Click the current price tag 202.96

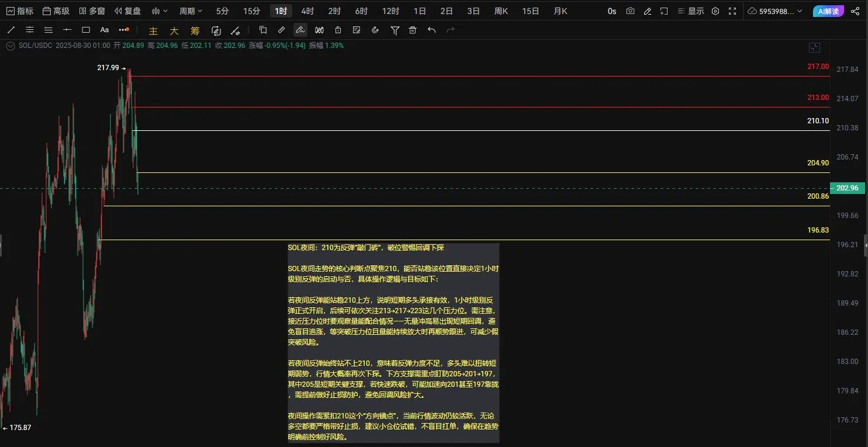(x=848, y=188)
